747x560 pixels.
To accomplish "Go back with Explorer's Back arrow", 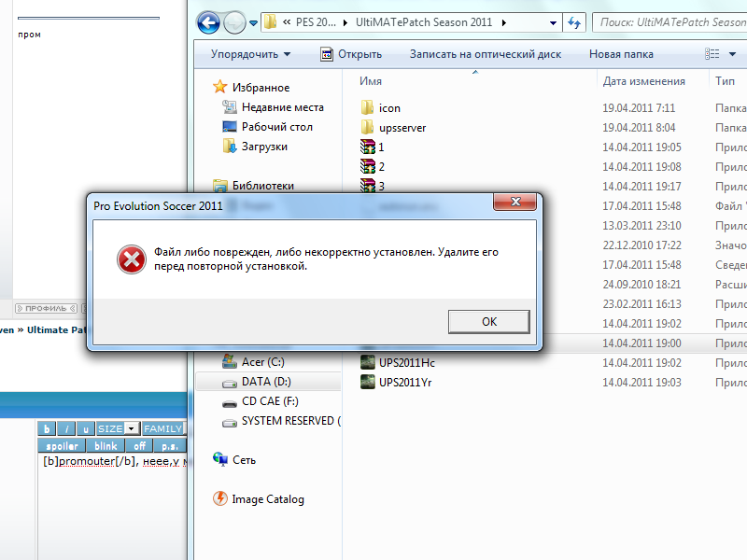I will coord(208,21).
